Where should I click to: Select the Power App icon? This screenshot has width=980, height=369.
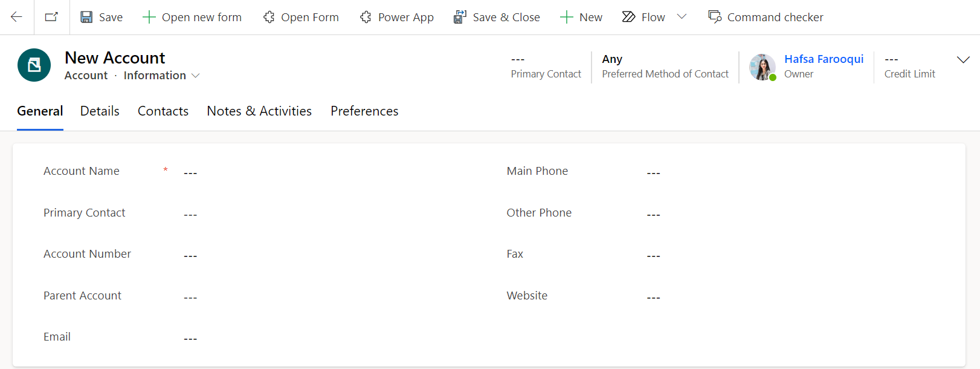pyautogui.click(x=365, y=17)
